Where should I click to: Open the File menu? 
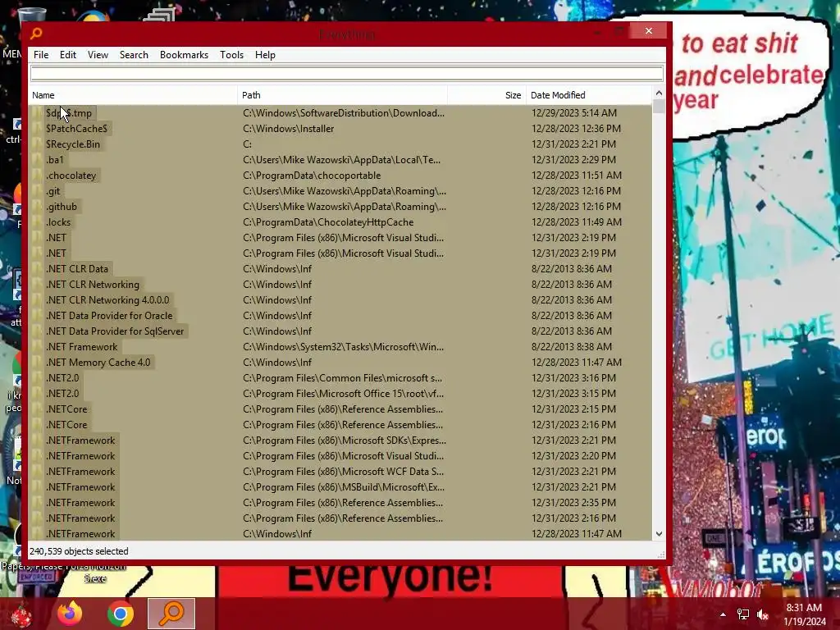(41, 55)
